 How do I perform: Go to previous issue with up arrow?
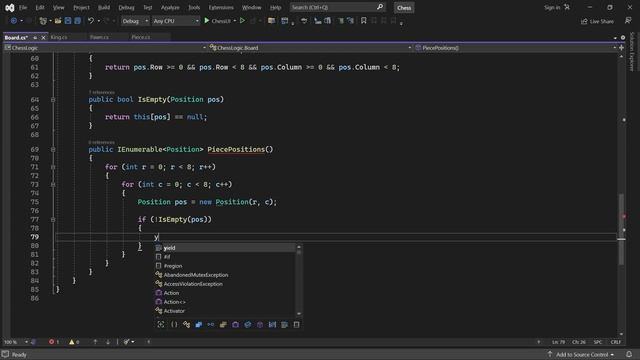point(95,342)
